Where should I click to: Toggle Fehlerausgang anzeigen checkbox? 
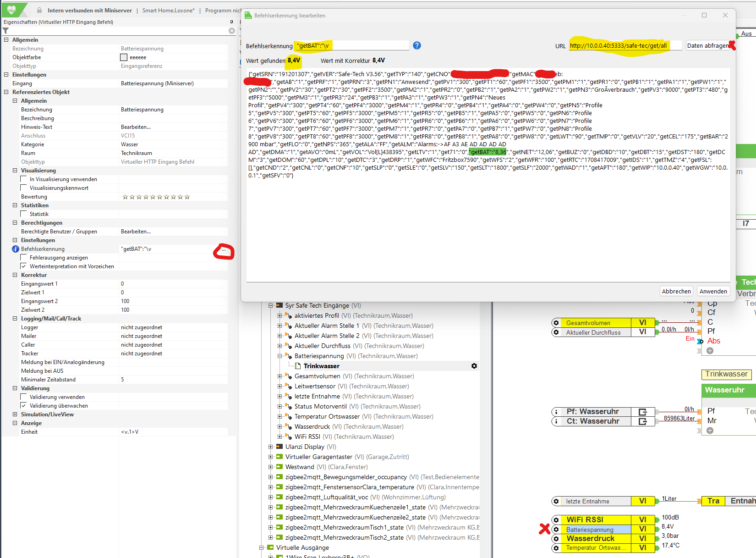(24, 258)
